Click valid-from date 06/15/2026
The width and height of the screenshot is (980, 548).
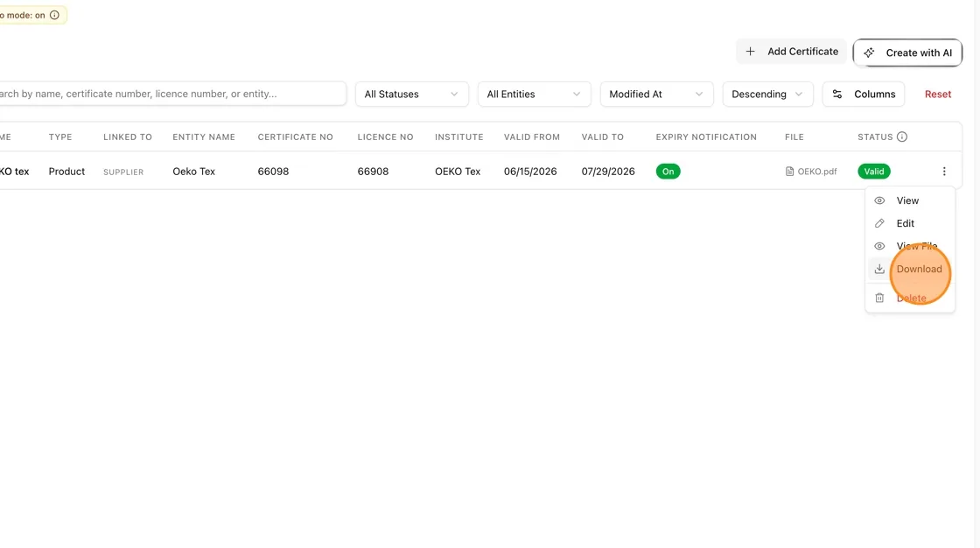[x=530, y=172]
